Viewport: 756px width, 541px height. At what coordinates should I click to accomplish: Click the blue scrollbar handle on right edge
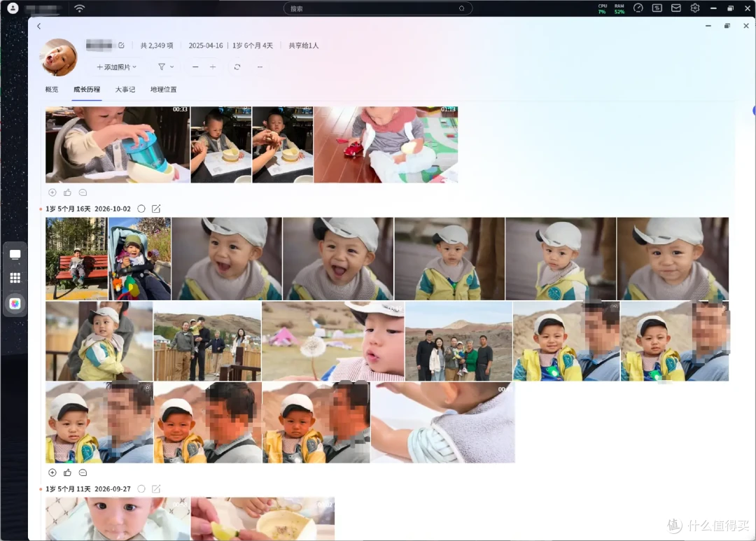coord(754,111)
